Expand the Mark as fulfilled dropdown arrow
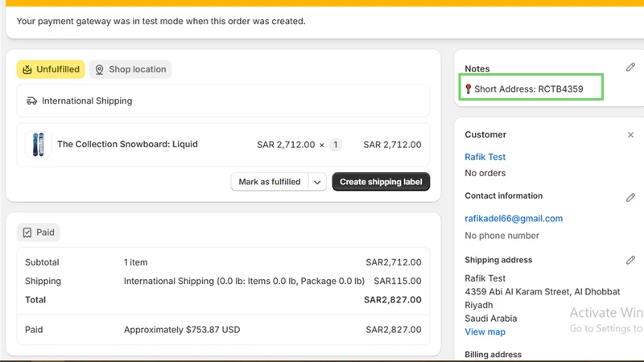Image resolution: width=644 pixels, height=362 pixels. click(317, 182)
